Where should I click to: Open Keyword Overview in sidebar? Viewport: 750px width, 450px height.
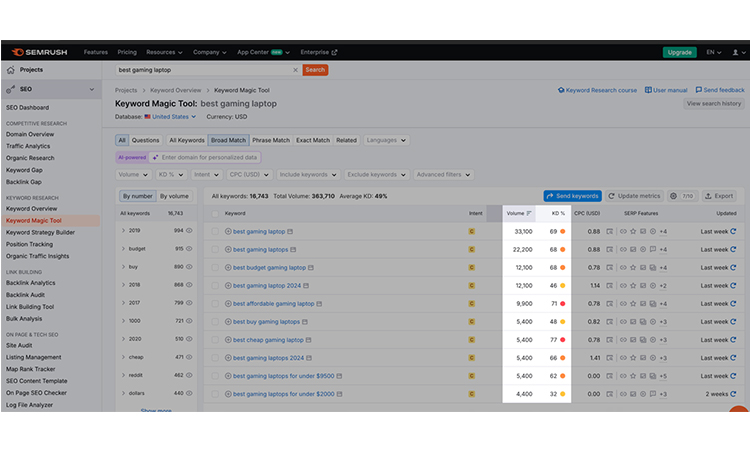click(32, 209)
